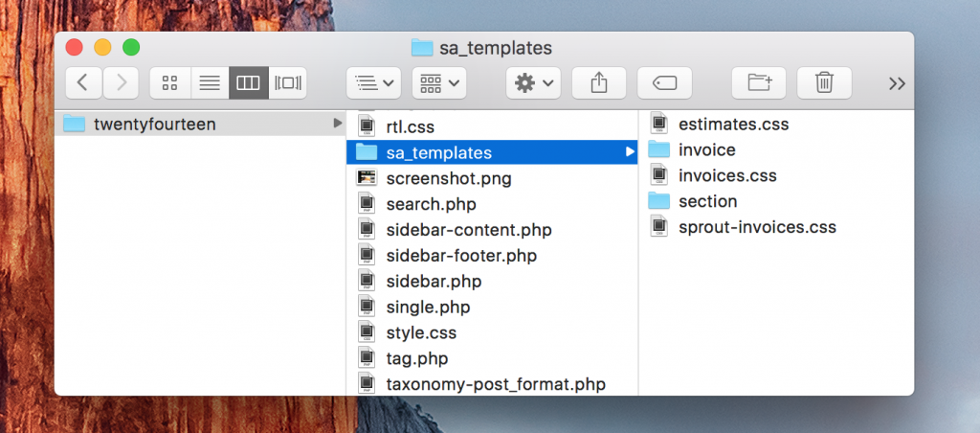Switch Finder to icon view
980x433 pixels.
pyautogui.click(x=170, y=82)
